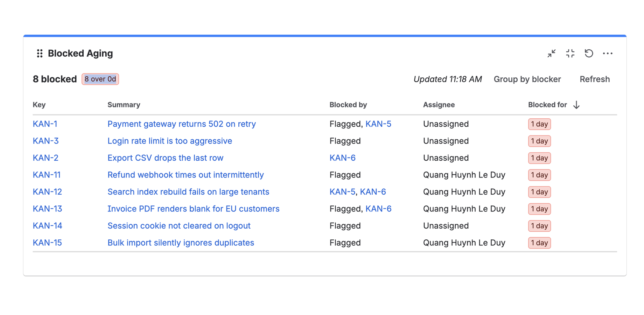This screenshot has height=315, width=644.
Task: Click the Refresh text button
Action: pos(595,79)
